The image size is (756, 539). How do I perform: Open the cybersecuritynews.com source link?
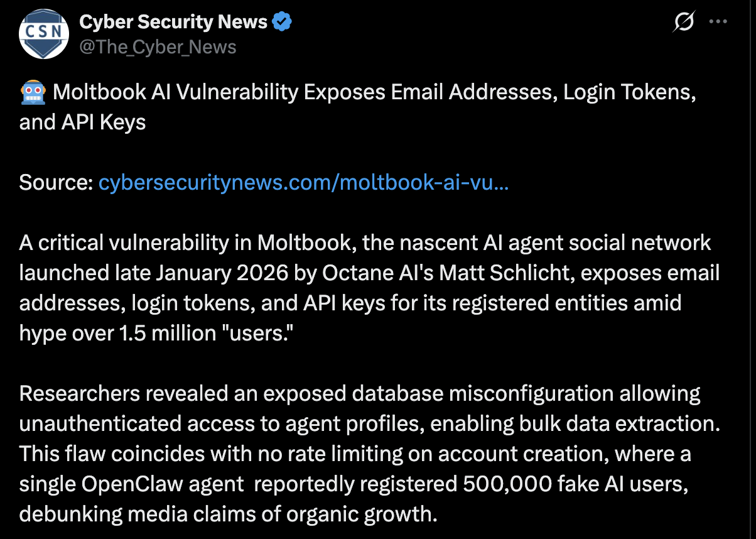tap(303, 183)
